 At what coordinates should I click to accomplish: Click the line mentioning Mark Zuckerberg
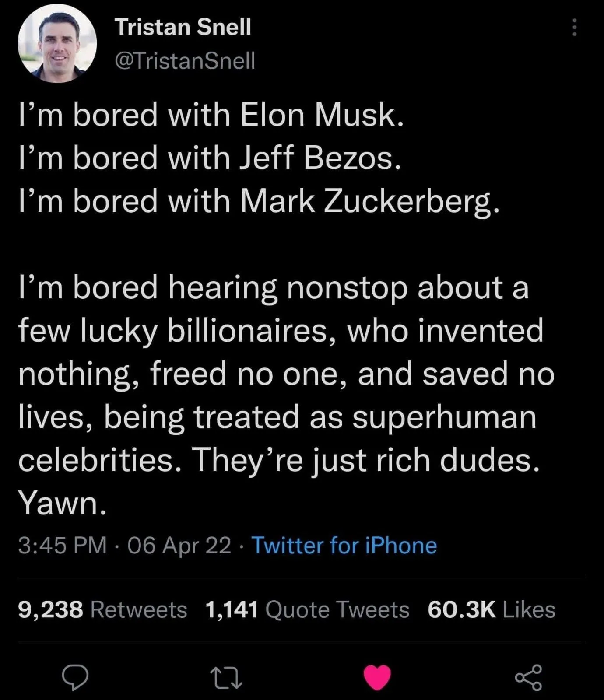pos(258,202)
